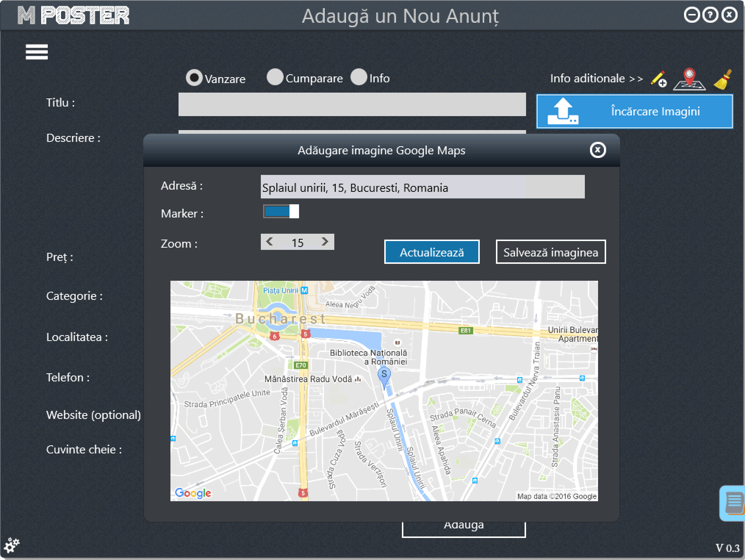
Task: Click the pencil add-info icon
Action: pos(658,79)
